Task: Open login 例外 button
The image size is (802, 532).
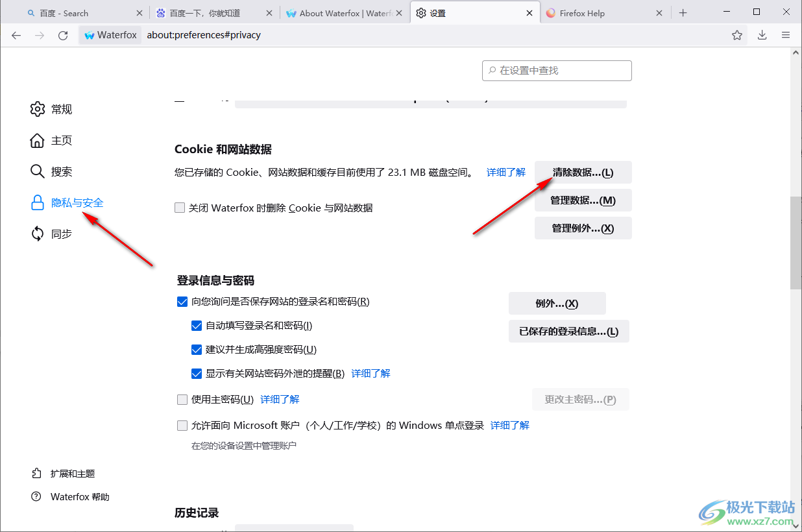Action: pyautogui.click(x=557, y=304)
